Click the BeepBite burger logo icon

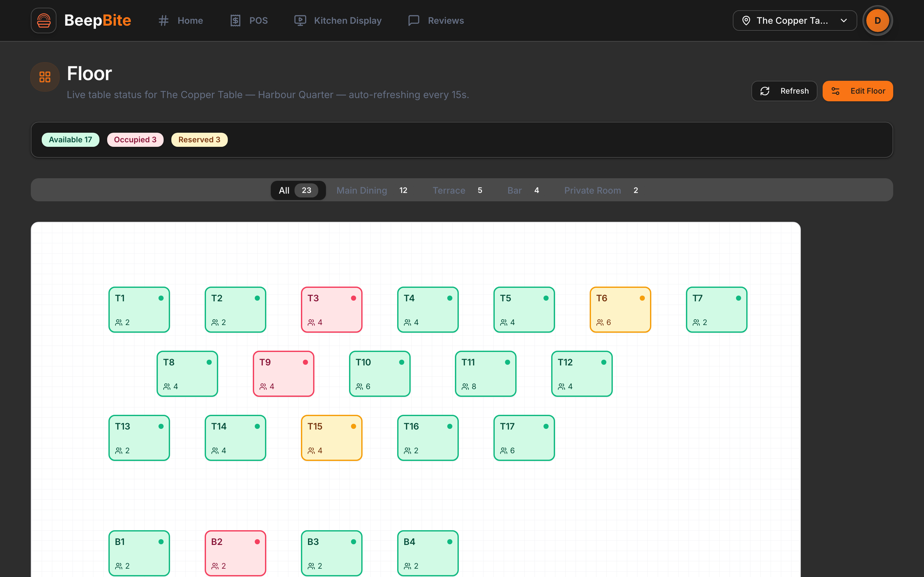click(x=44, y=21)
